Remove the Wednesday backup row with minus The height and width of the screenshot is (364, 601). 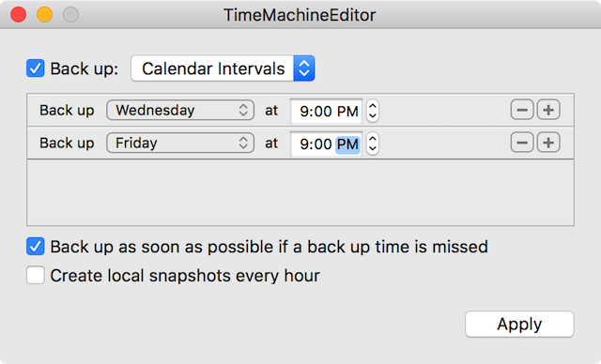[522, 111]
